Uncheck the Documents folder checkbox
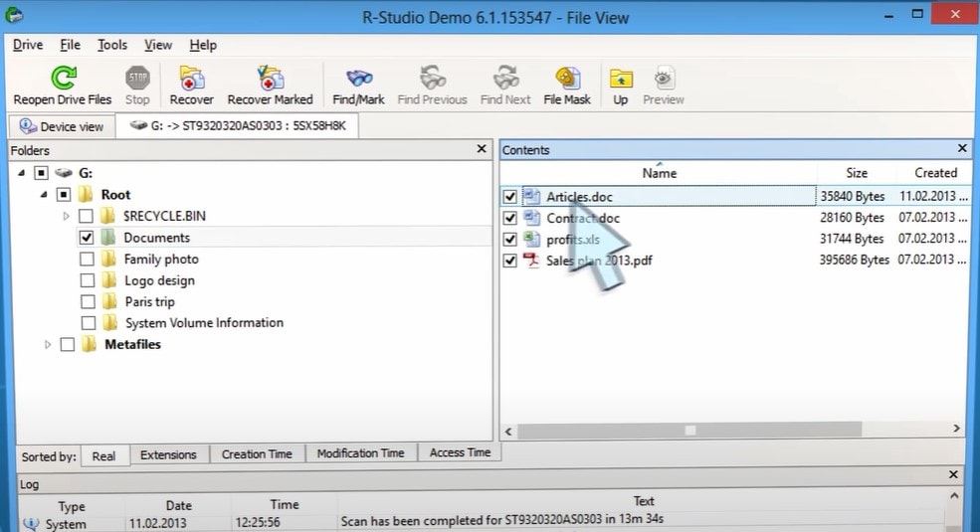This screenshot has width=980, height=532. (87, 238)
